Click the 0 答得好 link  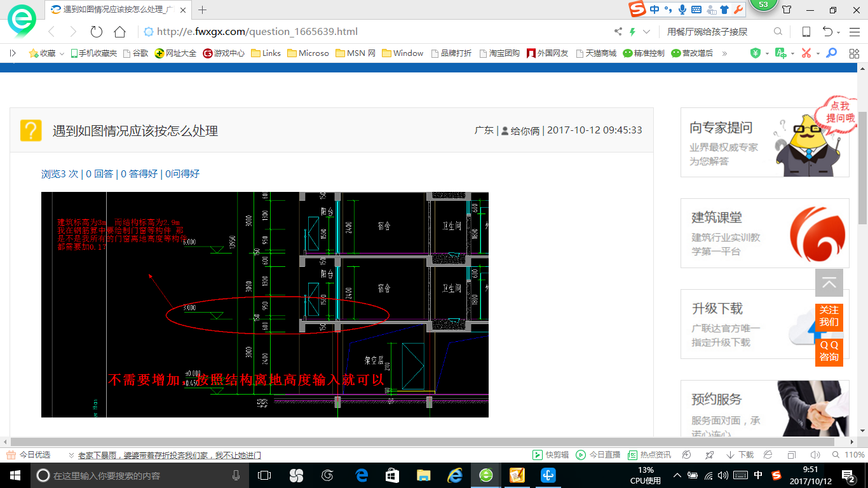click(x=139, y=173)
